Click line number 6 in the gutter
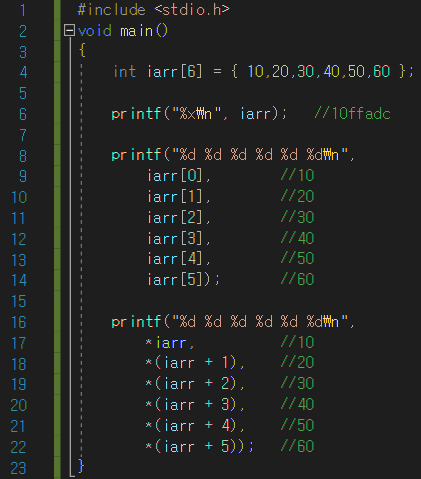Screen dimensions: 421x479 click(23, 114)
